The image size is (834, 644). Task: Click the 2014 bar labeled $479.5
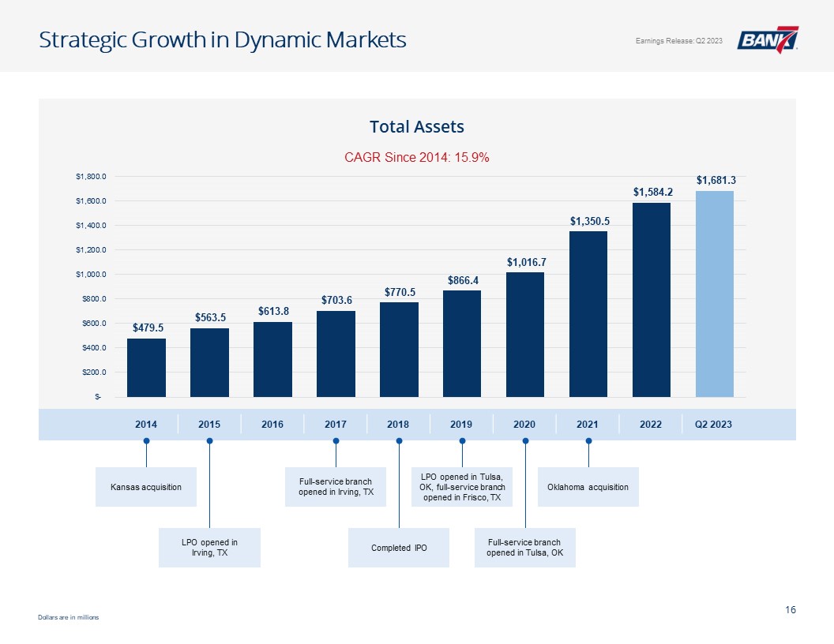tap(146, 368)
